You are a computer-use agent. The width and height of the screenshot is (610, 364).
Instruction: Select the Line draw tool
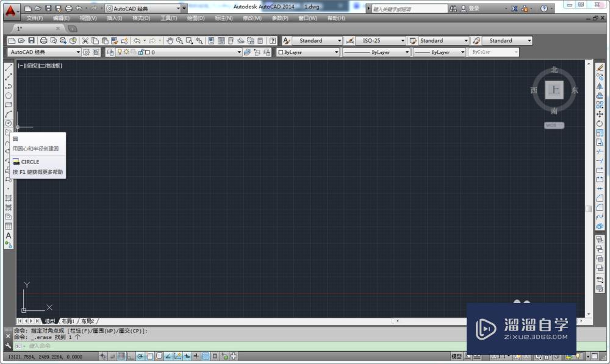[x=8, y=67]
